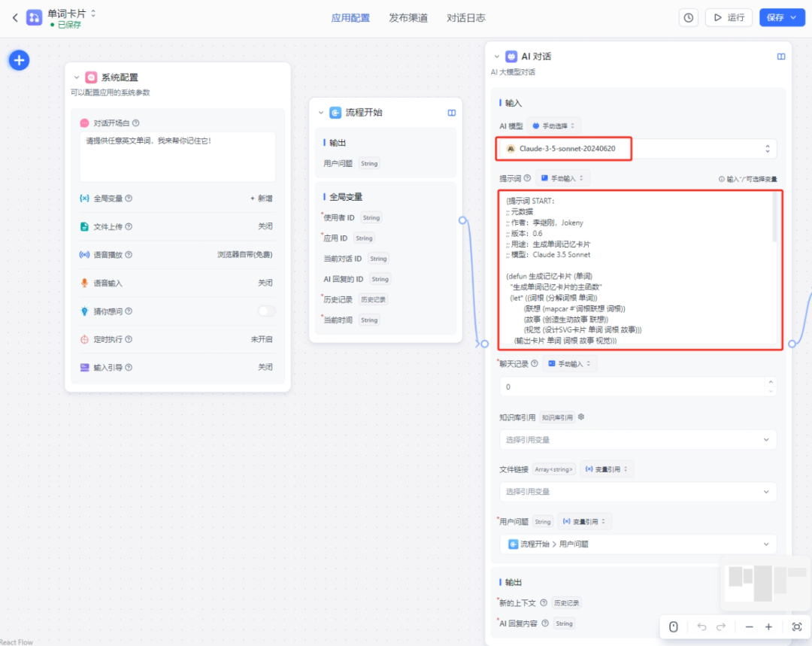
Task: Change AI 模型 input mode 手动选择
Action: coord(553,126)
